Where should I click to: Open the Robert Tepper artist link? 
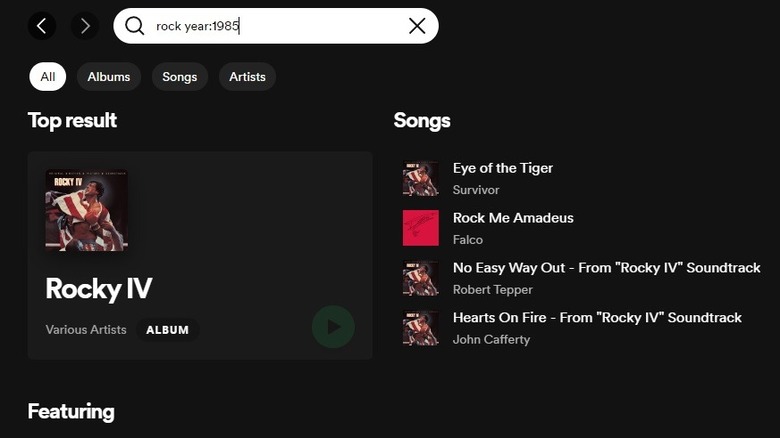pyautogui.click(x=492, y=290)
